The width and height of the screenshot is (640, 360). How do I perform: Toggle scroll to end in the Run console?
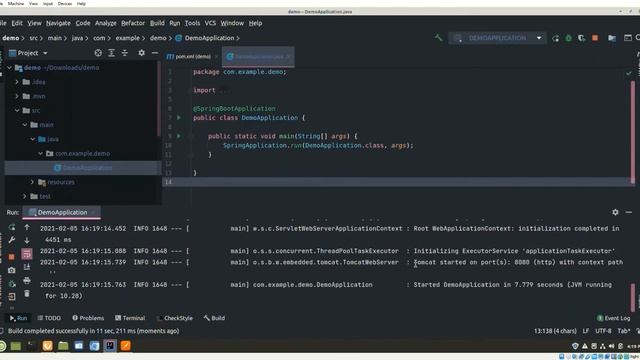[27, 267]
